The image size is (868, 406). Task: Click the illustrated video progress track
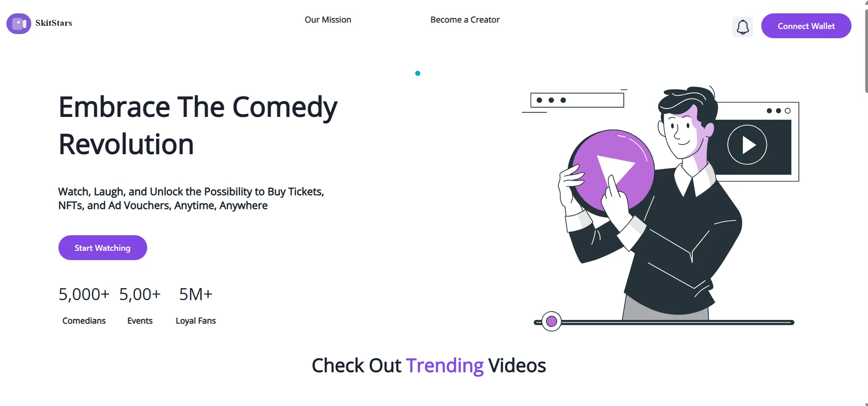[x=664, y=322]
